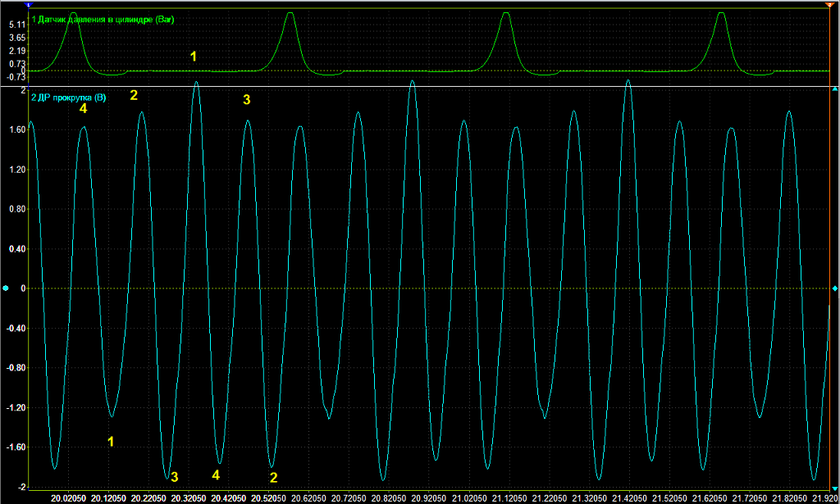This screenshot has width=840, height=504.
Task: Click the 1.60 value on voltage axis
Action: (17, 129)
